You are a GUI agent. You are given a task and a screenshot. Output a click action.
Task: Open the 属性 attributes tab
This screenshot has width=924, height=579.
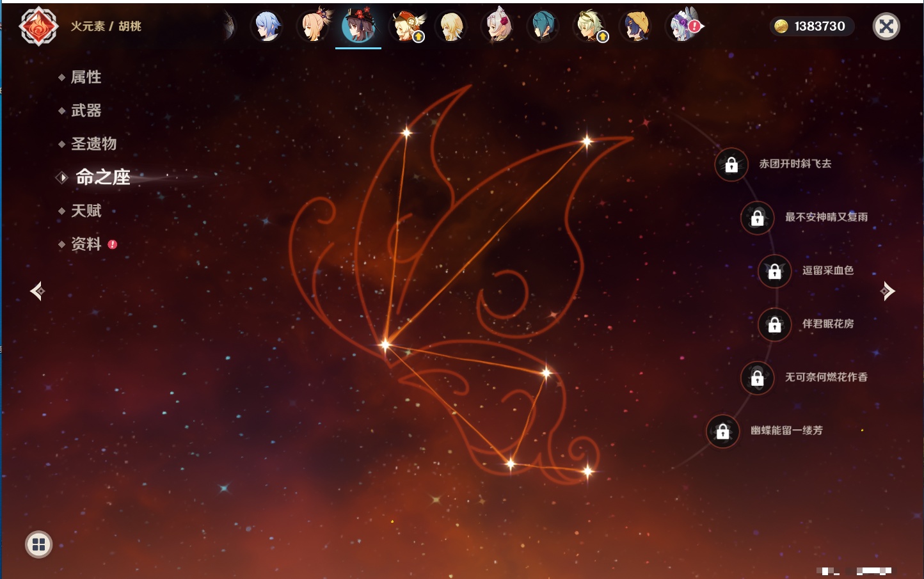point(86,77)
